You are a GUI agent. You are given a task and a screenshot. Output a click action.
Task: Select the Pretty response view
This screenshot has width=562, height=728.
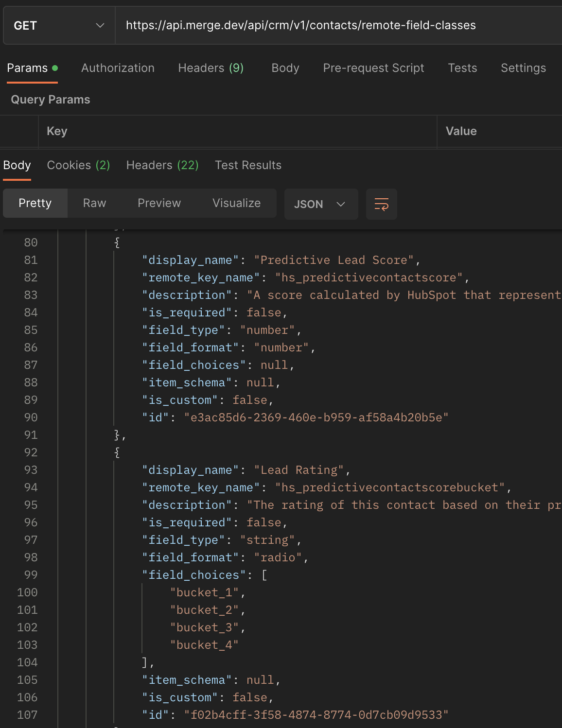(x=35, y=203)
